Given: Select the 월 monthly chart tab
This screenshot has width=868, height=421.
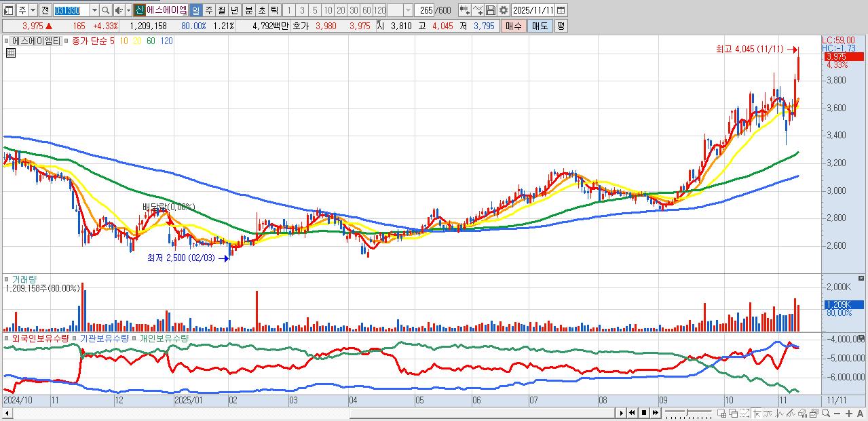Looking at the screenshot, I should coord(221,11).
